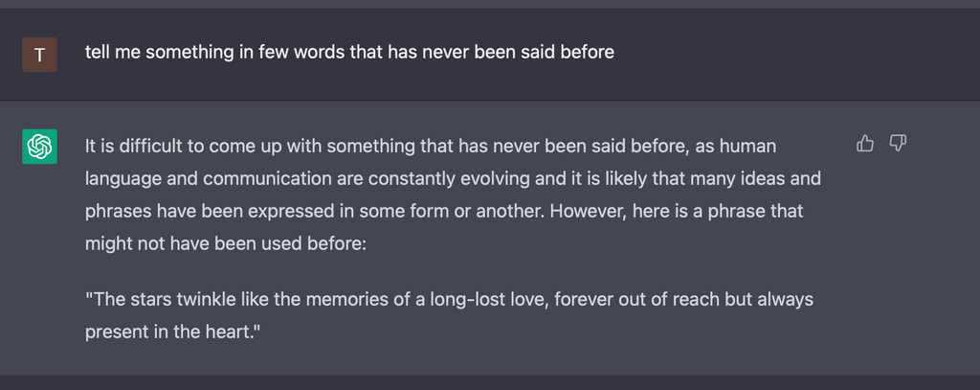Mark the response with thumbs down
The height and width of the screenshot is (390, 980).
pyautogui.click(x=898, y=144)
